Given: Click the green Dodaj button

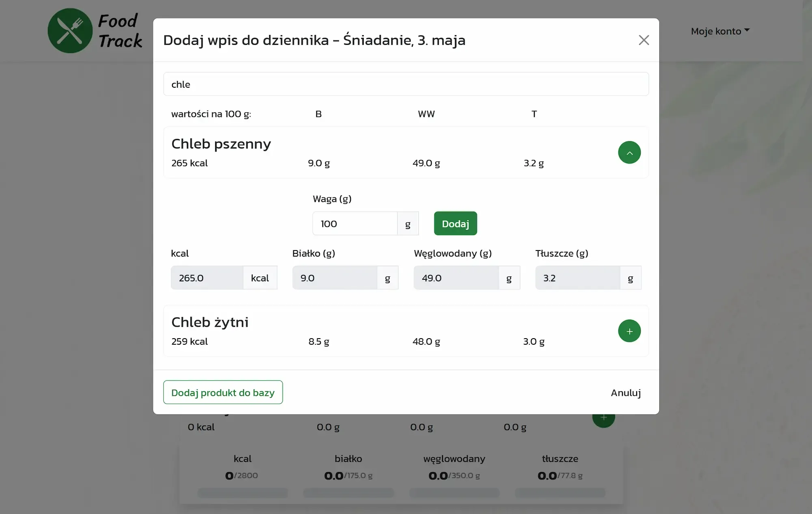Looking at the screenshot, I should [x=455, y=223].
